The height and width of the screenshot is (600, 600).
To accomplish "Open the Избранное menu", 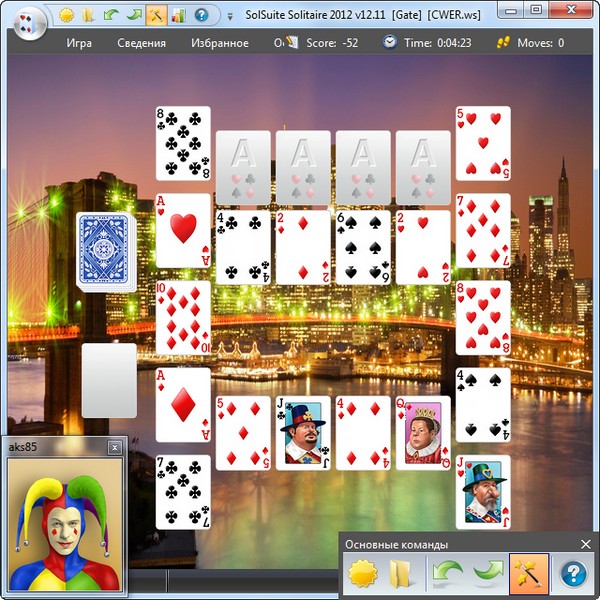I will (x=218, y=43).
